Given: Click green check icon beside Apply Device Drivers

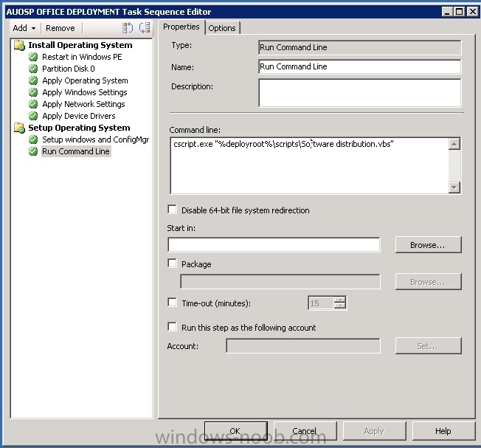Looking at the screenshot, I should pyautogui.click(x=33, y=116).
